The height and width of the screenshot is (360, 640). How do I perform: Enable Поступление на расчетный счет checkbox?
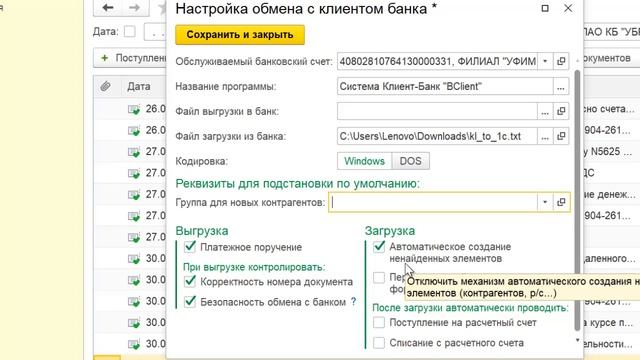[x=379, y=322]
